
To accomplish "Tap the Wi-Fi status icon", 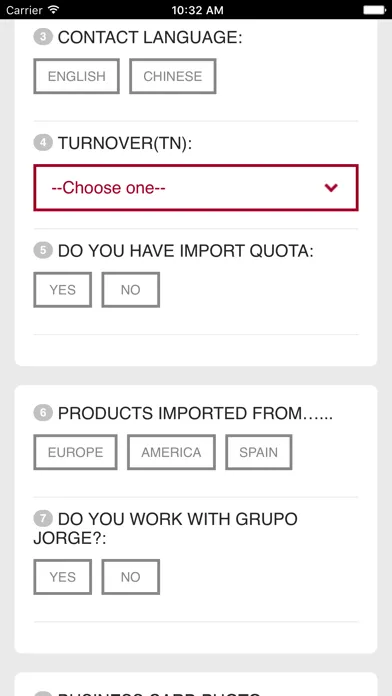I will tap(54, 9).
